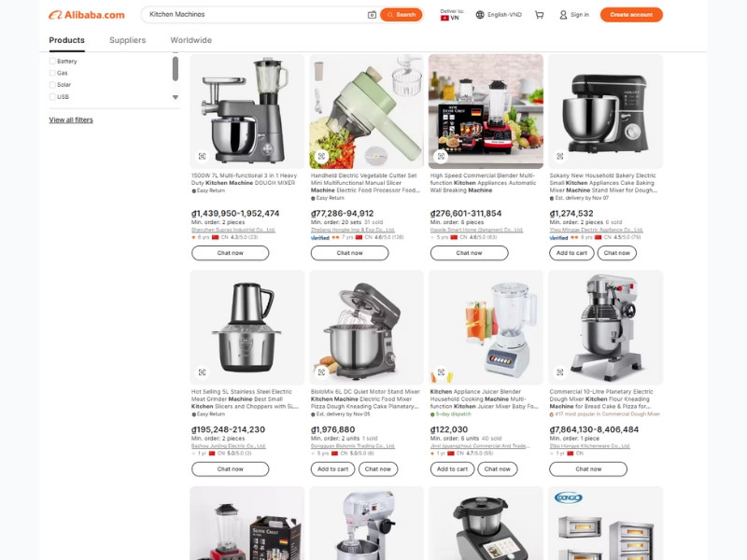Click visual search icon on 1500W 7L mixer image
Viewport: 747px width, 560px height.
click(202, 156)
